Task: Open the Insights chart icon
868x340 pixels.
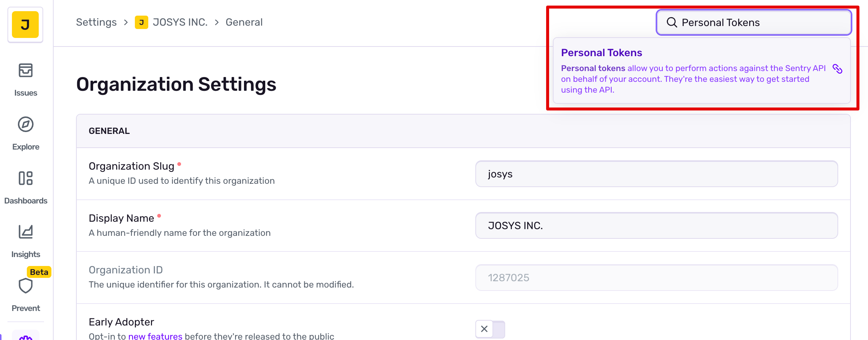Action: [26, 232]
